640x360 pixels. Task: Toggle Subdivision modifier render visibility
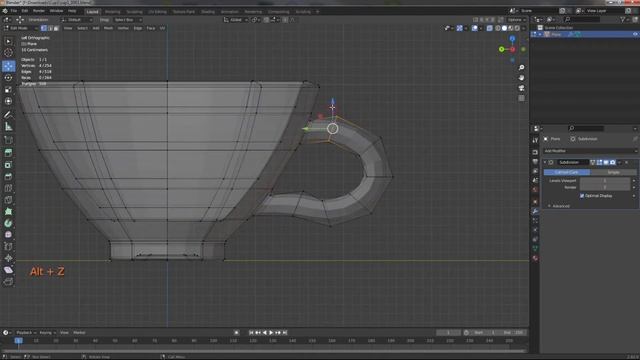(613, 162)
